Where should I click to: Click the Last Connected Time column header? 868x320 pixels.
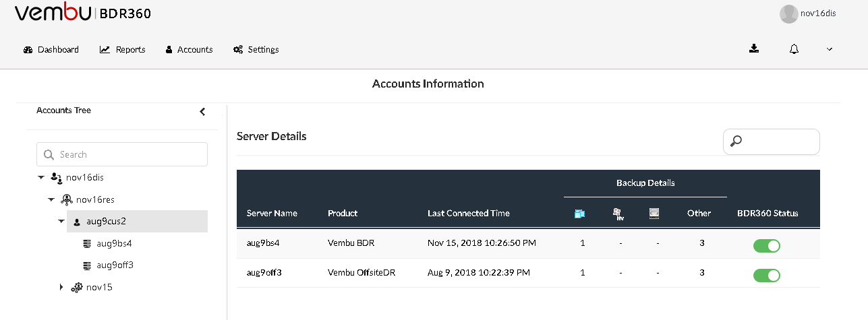pyautogui.click(x=469, y=213)
